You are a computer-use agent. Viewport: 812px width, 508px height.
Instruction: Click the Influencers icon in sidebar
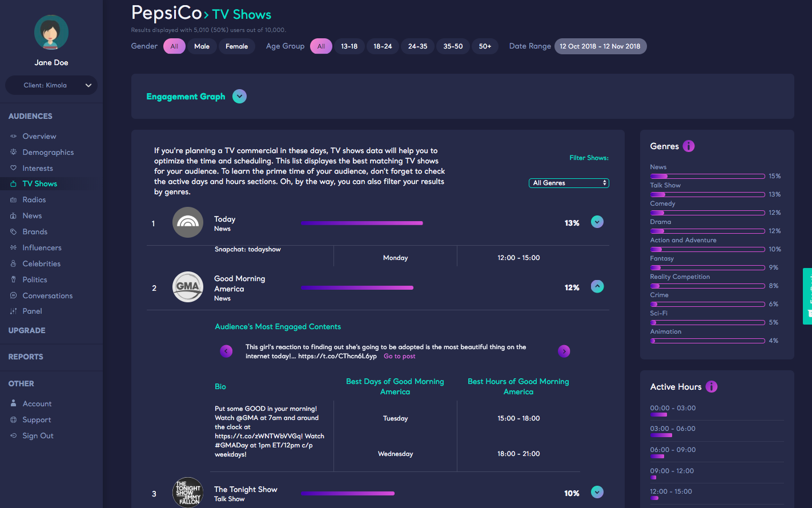[x=14, y=248]
